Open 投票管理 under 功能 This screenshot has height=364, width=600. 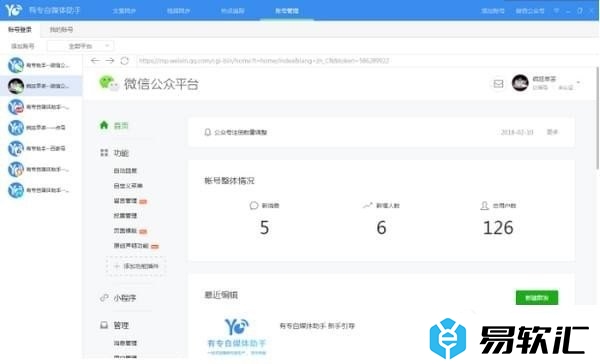125,215
